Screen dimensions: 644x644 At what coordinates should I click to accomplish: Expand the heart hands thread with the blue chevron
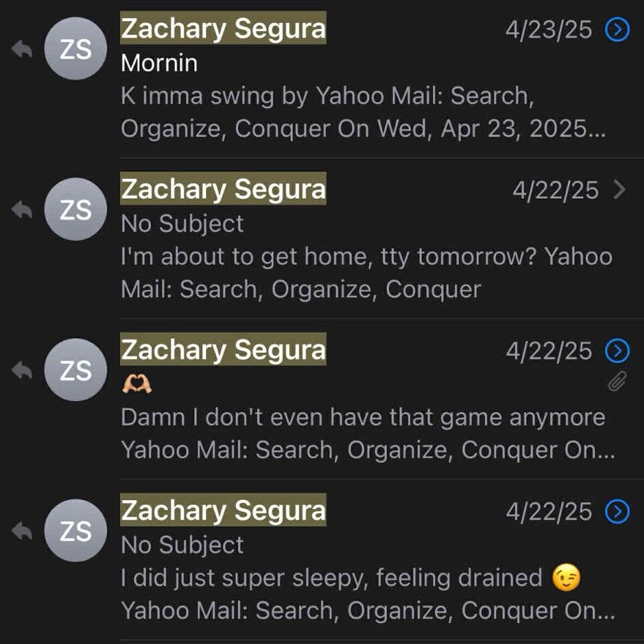tap(617, 351)
